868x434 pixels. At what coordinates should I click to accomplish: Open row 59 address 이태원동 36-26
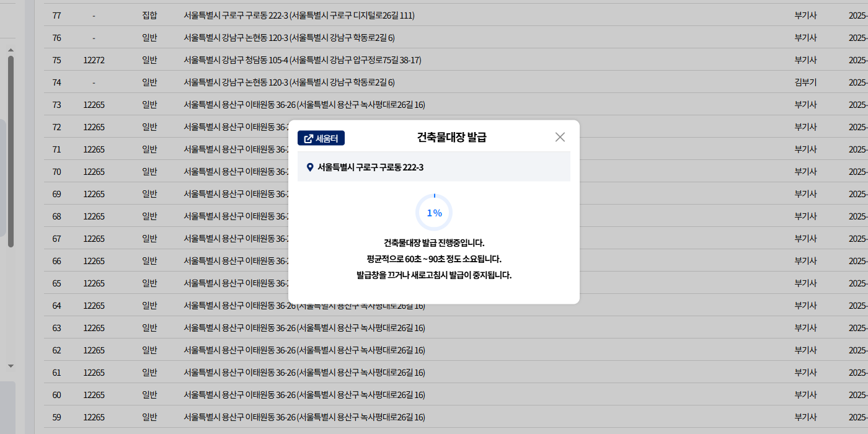click(304, 417)
